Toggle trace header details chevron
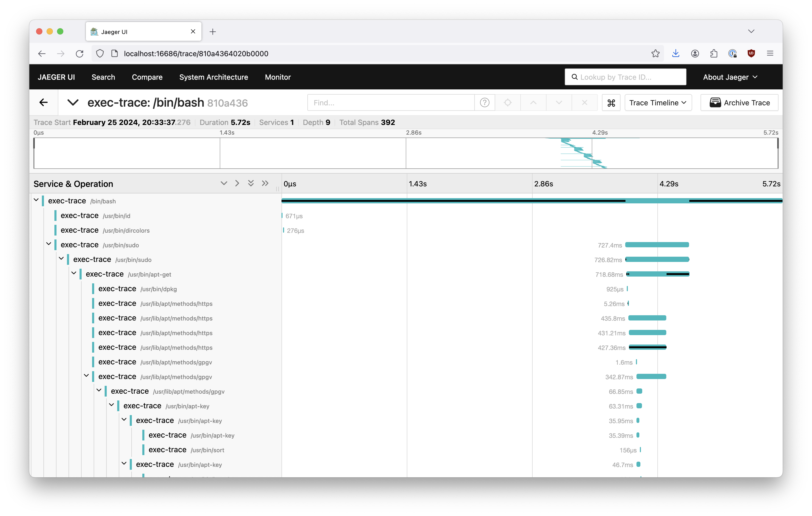Image resolution: width=812 pixels, height=516 pixels. point(73,102)
